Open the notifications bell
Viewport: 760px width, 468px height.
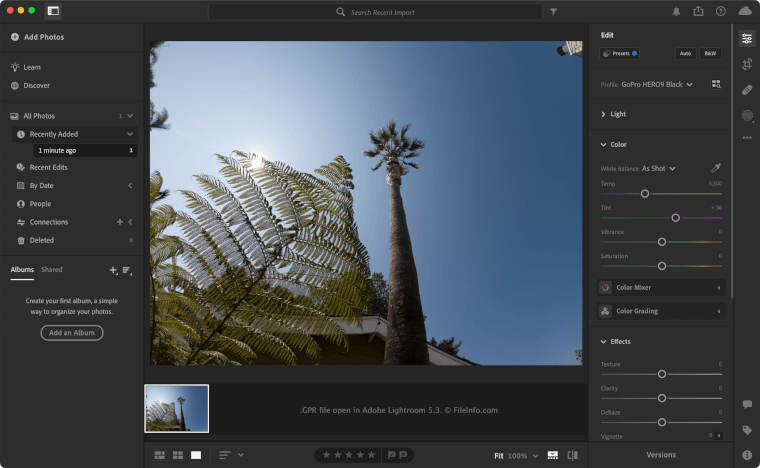[x=676, y=11]
